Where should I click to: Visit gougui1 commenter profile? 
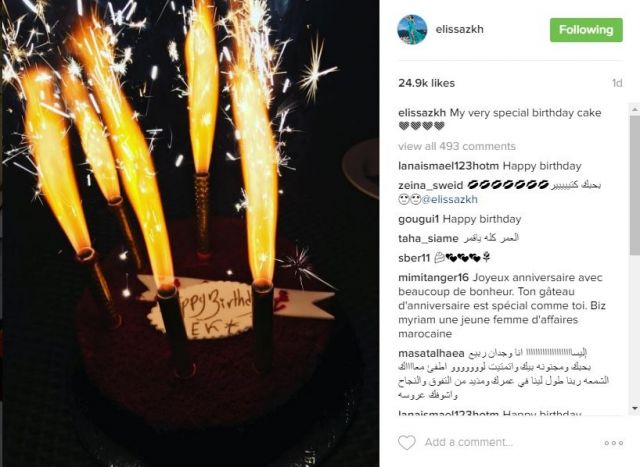(x=418, y=219)
